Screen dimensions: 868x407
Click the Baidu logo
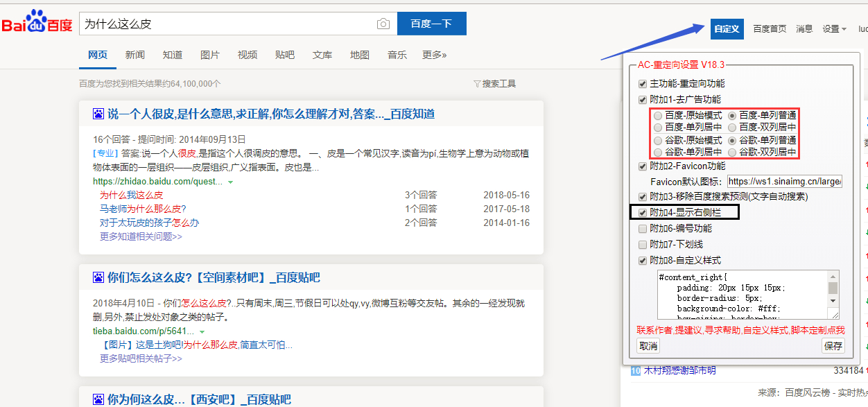coord(37,23)
